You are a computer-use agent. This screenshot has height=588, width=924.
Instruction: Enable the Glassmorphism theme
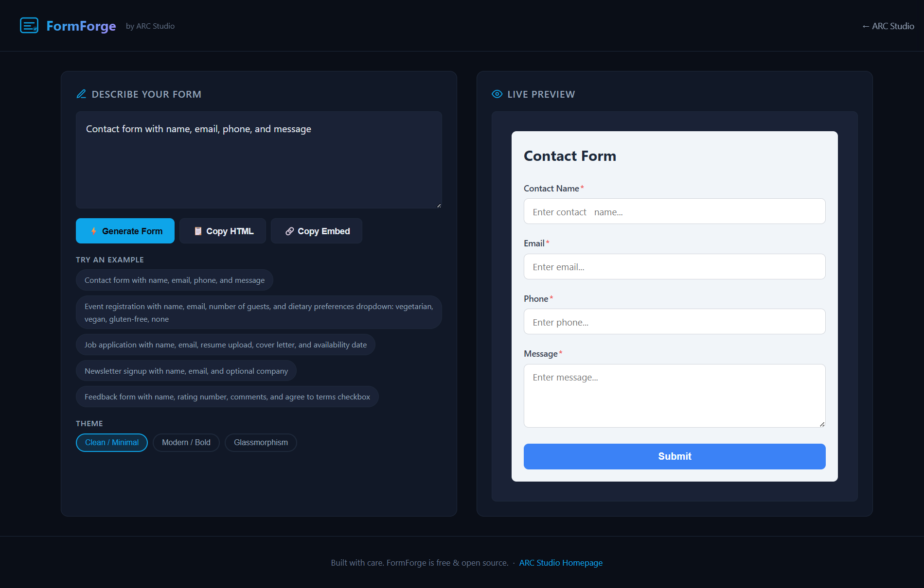(261, 442)
